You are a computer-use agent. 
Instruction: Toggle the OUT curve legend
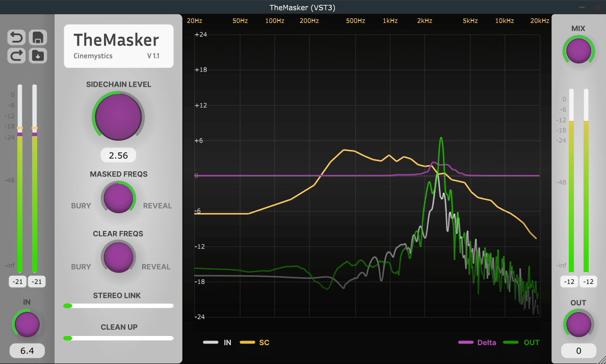[521, 343]
